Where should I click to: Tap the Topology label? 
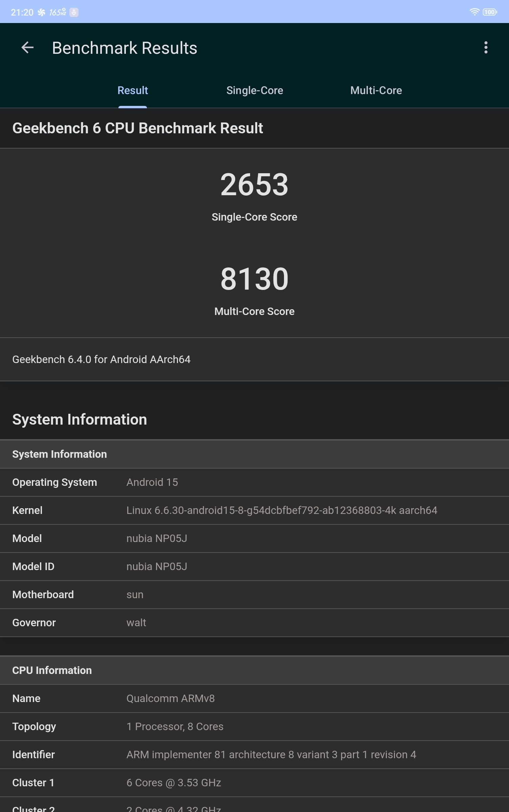(34, 726)
